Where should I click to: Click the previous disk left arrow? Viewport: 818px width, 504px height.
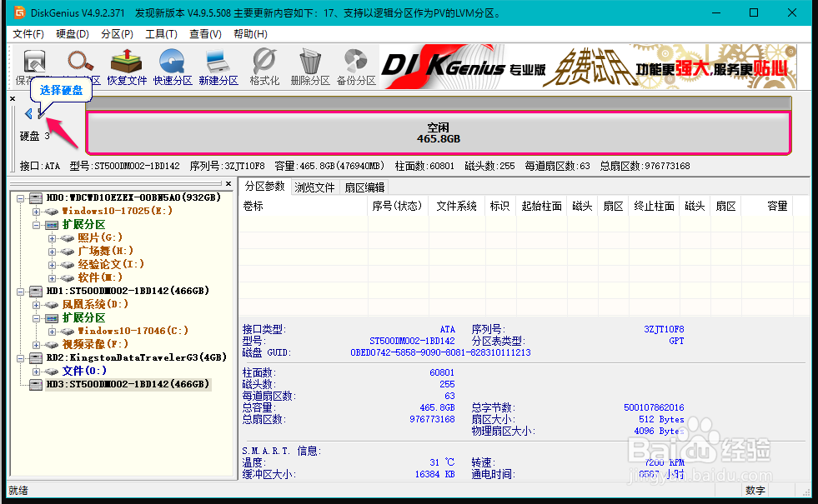[28, 113]
